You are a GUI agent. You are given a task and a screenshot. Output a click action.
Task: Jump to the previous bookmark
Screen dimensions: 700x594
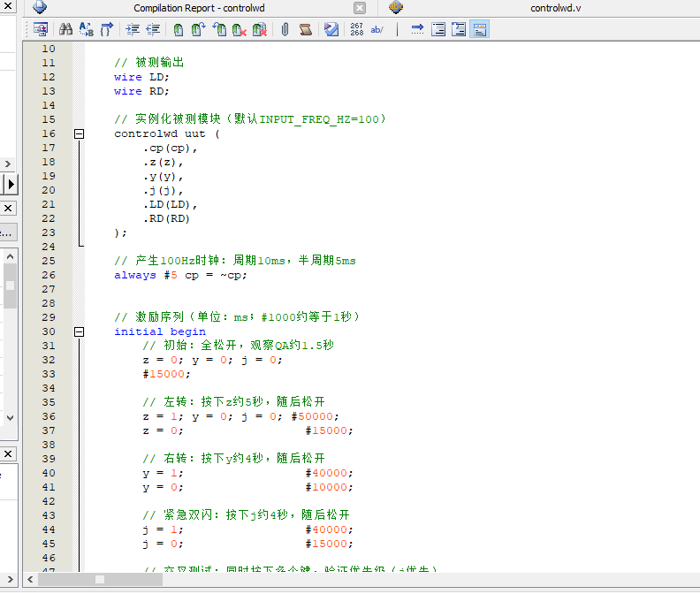pos(219,29)
